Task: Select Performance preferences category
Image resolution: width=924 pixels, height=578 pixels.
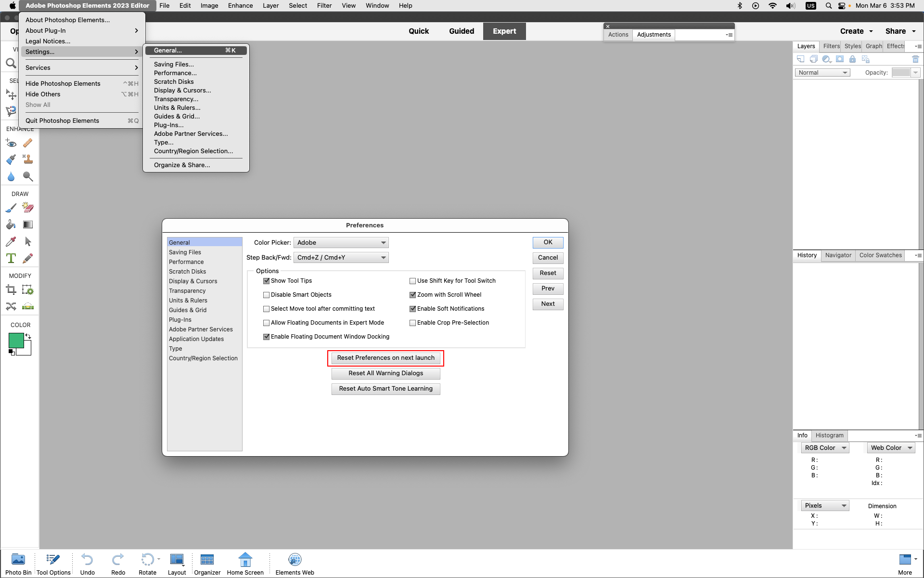Action: (x=186, y=262)
